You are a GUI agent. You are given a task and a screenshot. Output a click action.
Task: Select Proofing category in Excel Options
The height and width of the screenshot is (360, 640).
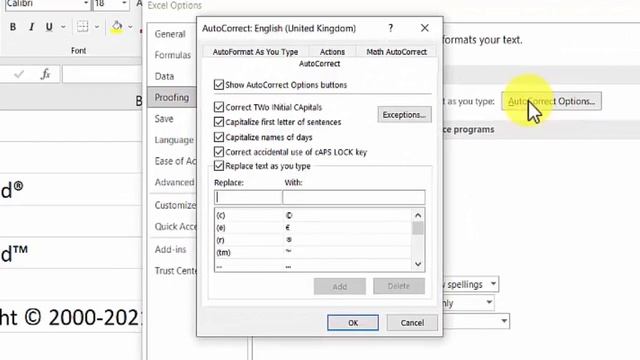pyautogui.click(x=172, y=98)
